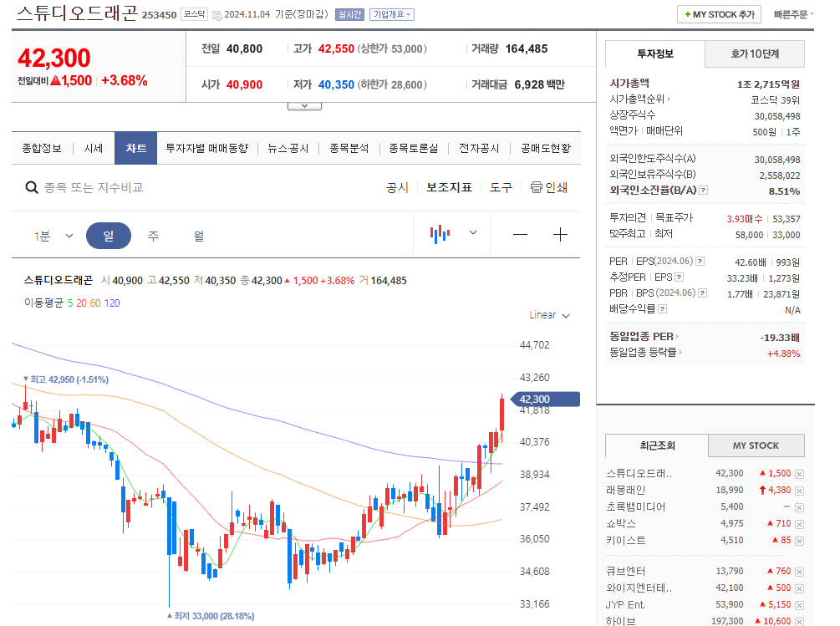The image size is (840, 626).
Task: Click the search magnifier icon
Action: [32, 187]
